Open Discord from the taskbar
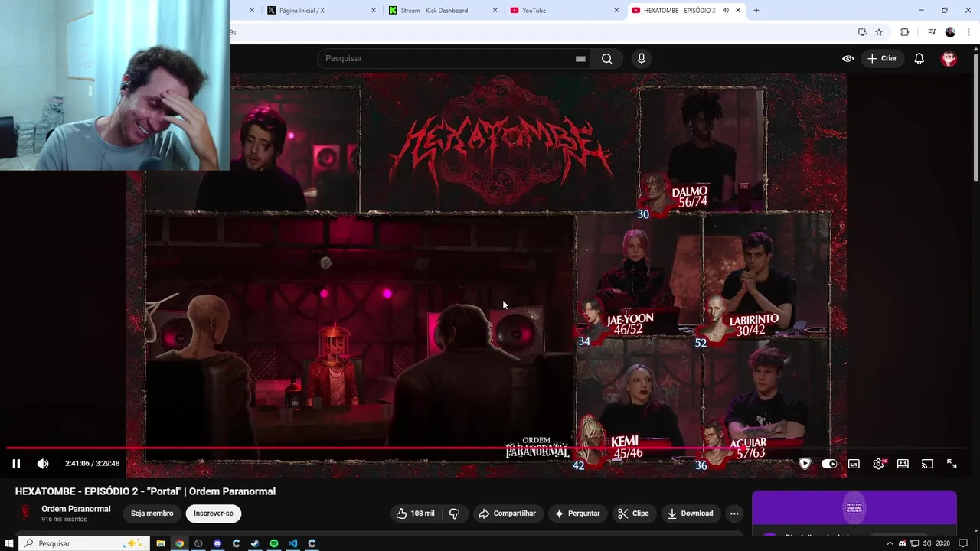 [x=217, y=543]
